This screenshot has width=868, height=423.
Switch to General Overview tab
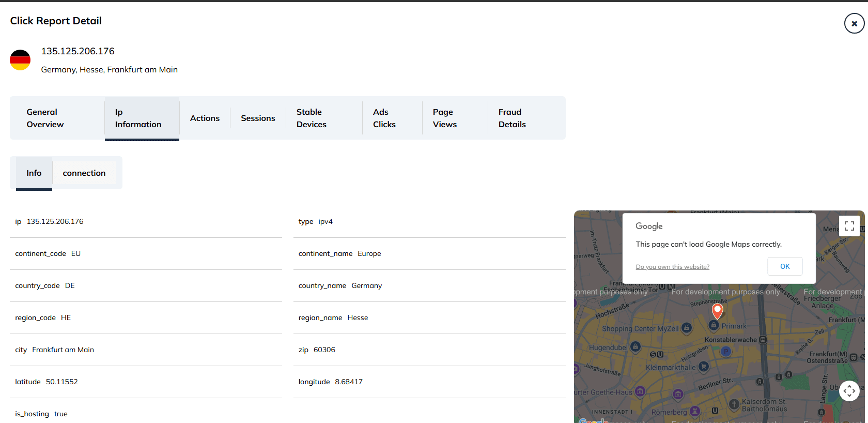click(45, 118)
